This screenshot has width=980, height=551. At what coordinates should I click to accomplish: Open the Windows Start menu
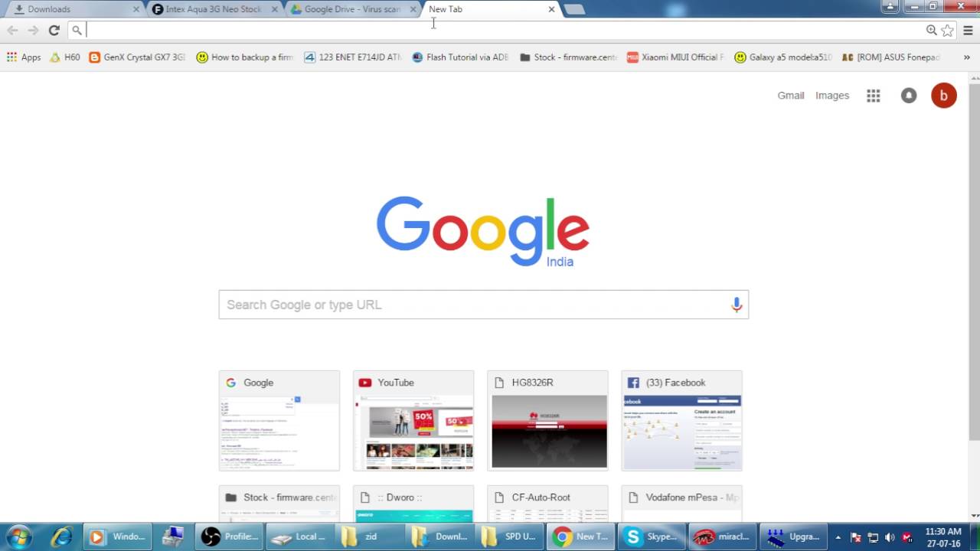[18, 536]
